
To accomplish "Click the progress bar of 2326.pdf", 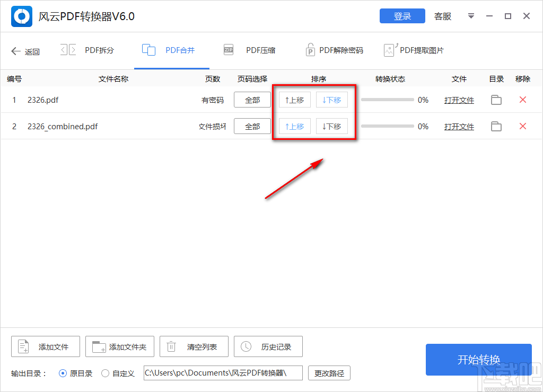I will (388, 100).
